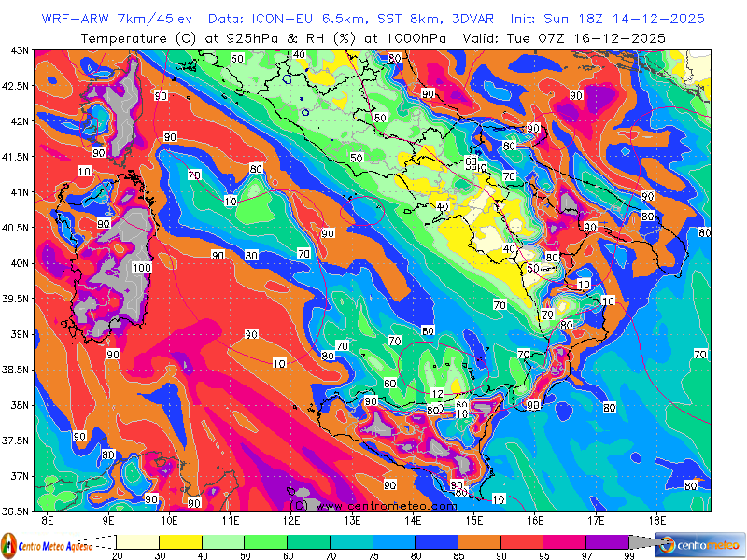Click the 70 label at the map's right edge
Image resolution: width=747 pixels, height=560 pixels.
pyautogui.click(x=700, y=355)
